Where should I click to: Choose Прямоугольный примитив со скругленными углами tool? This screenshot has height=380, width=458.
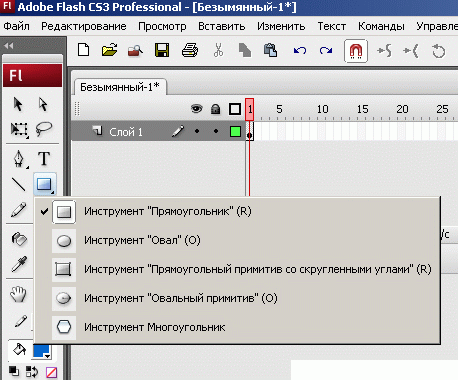pos(237,269)
